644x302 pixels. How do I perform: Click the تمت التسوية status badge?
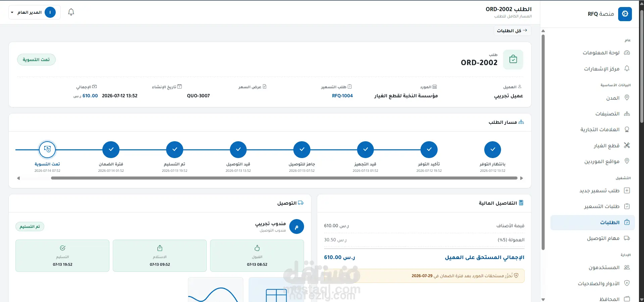tap(36, 60)
